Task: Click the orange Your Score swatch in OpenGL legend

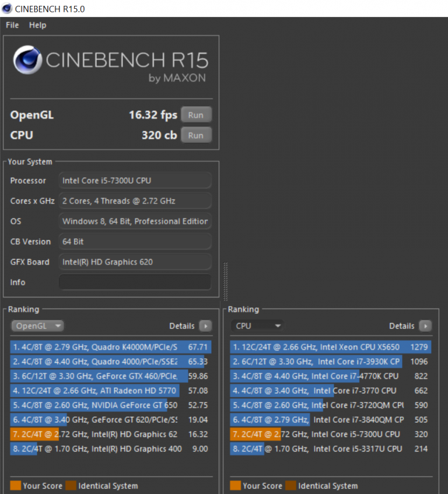Action: [x=16, y=485]
